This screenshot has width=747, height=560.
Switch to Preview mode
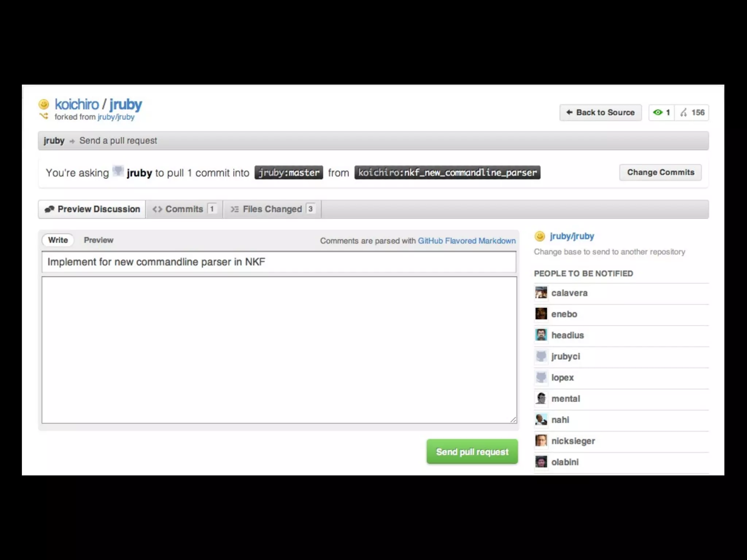pos(98,240)
